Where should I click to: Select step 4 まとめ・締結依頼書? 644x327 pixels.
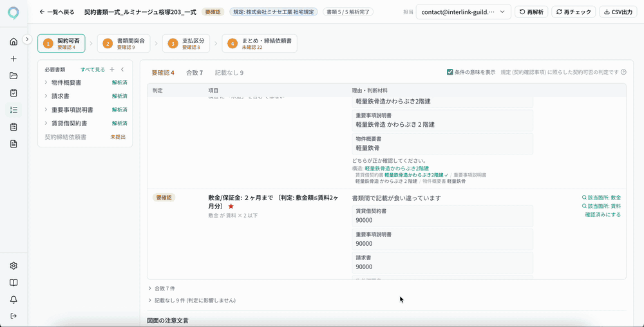[x=260, y=44]
